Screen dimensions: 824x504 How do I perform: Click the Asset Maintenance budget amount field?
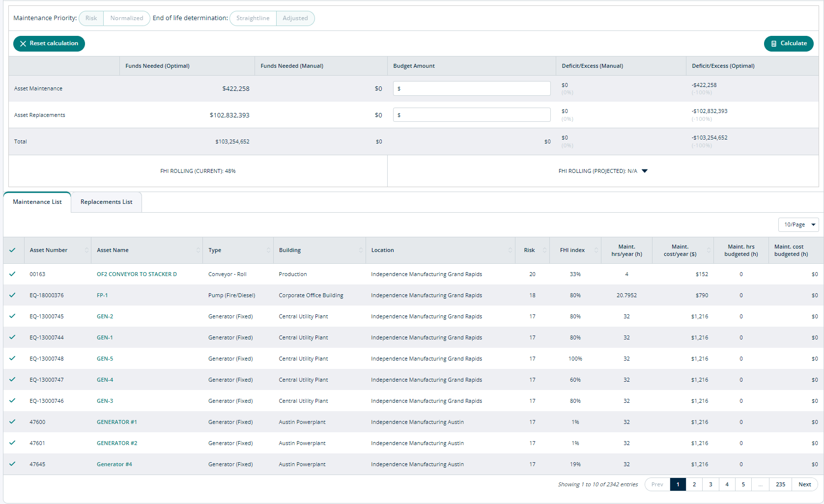tap(472, 88)
